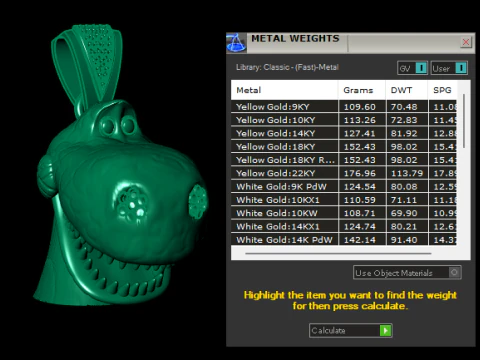Image resolution: width=480 pixels, height=360 pixels.
Task: Click the 124.54 grams value
Action: coord(360,187)
